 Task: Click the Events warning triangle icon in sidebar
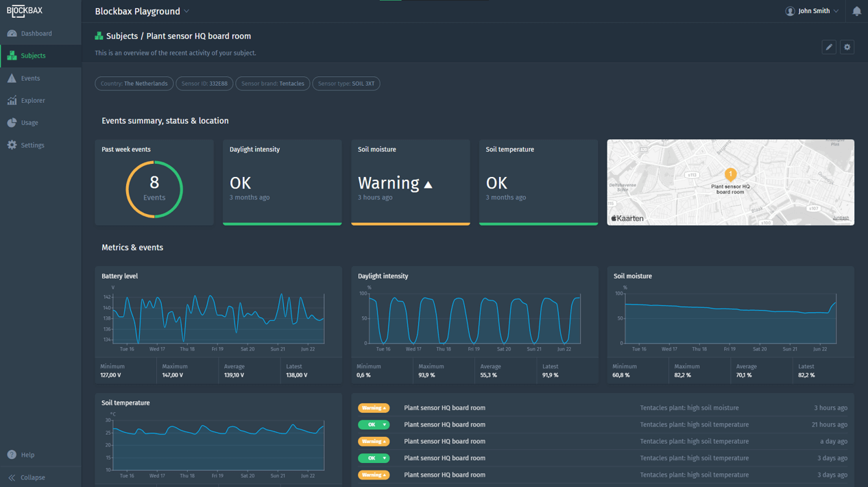(x=12, y=78)
